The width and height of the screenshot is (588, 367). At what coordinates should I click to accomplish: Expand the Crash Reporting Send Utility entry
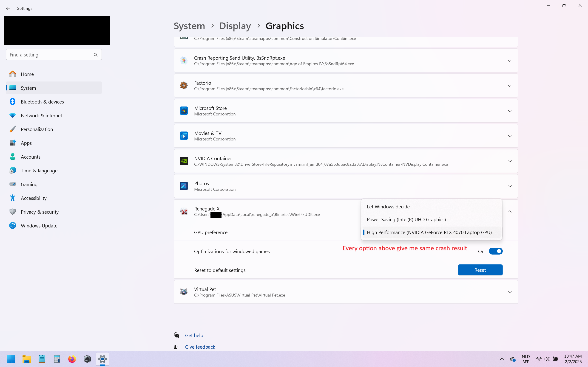click(x=509, y=61)
